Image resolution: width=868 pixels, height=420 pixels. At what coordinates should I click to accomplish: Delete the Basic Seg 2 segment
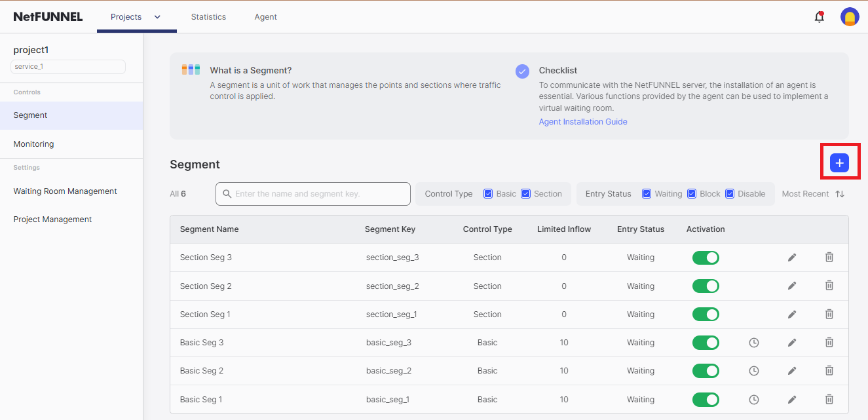[x=829, y=370]
